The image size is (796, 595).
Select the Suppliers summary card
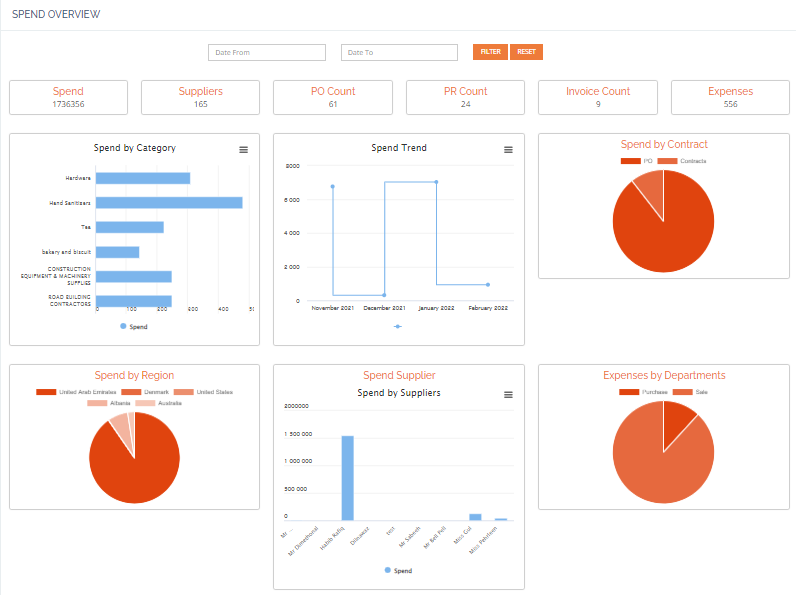pos(200,97)
